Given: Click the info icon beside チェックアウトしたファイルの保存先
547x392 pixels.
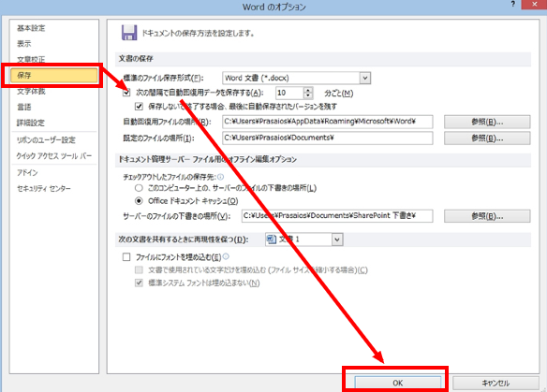Looking at the screenshot, I should [x=220, y=177].
